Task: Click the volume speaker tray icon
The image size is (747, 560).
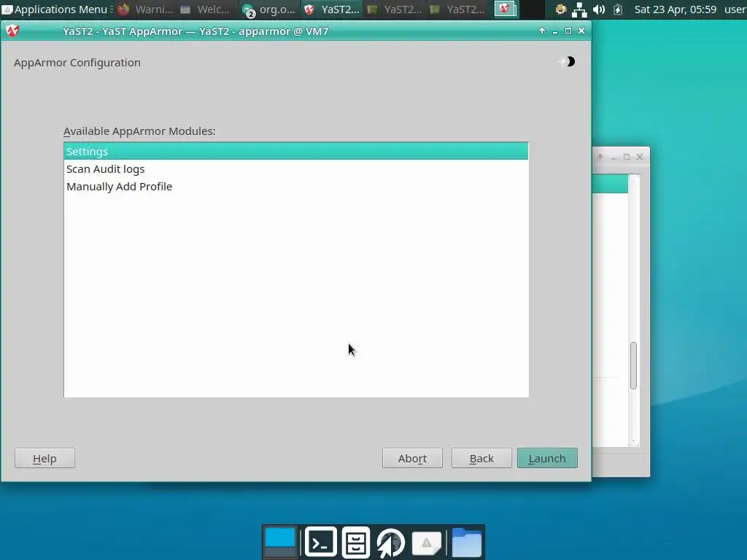Action: [599, 9]
